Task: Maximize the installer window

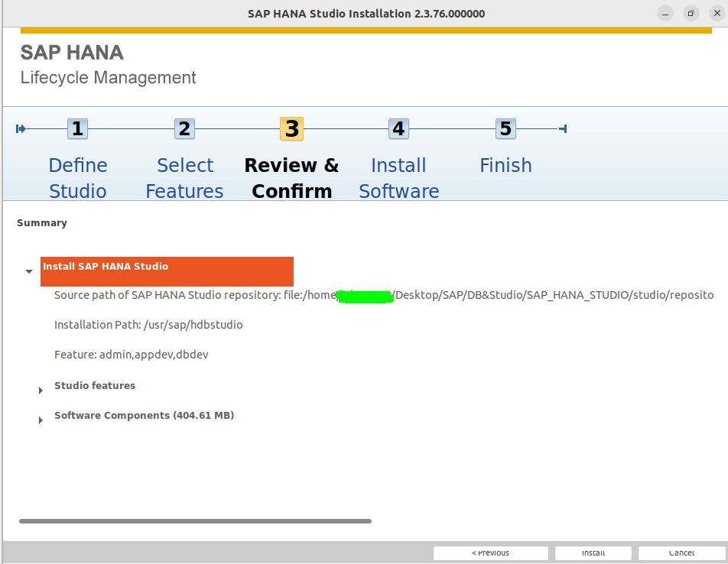Action: click(x=691, y=14)
